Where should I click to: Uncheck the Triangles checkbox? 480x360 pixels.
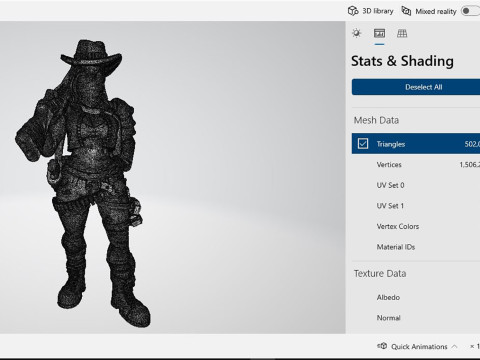coord(363,144)
